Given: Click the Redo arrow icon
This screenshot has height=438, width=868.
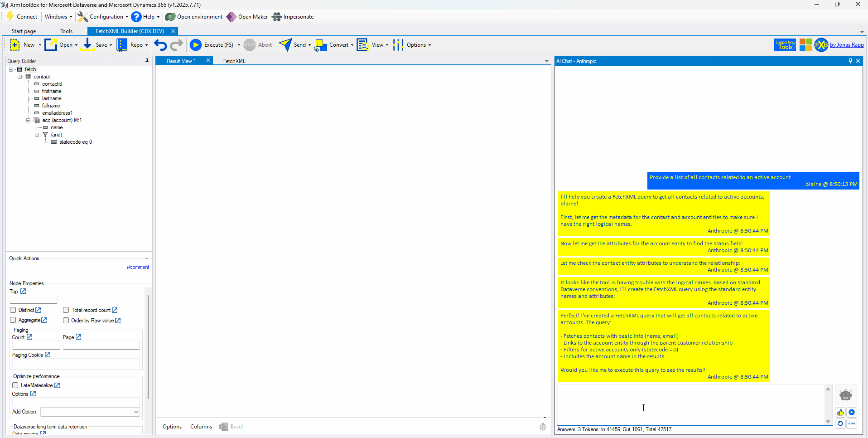Looking at the screenshot, I should pyautogui.click(x=177, y=45).
